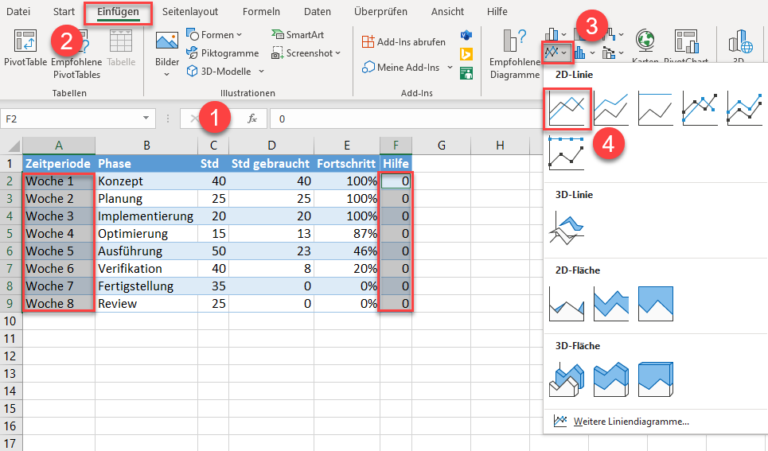Viewport: 768px width, 451px height.
Task: Click the Hilfe header cell
Action: pos(396,164)
